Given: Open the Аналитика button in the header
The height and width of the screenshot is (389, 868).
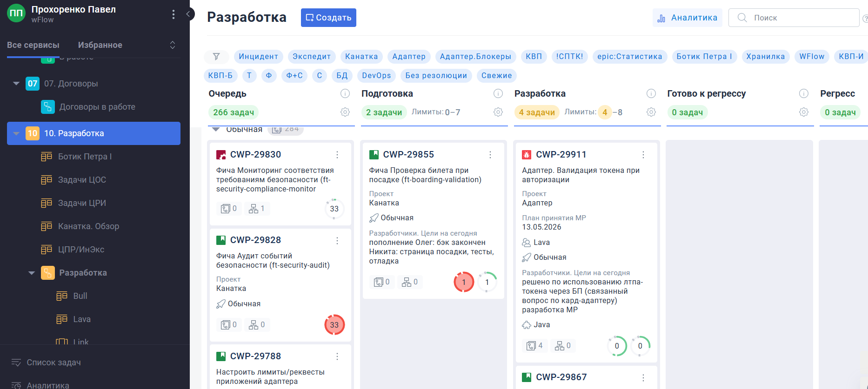Looking at the screenshot, I should [688, 18].
